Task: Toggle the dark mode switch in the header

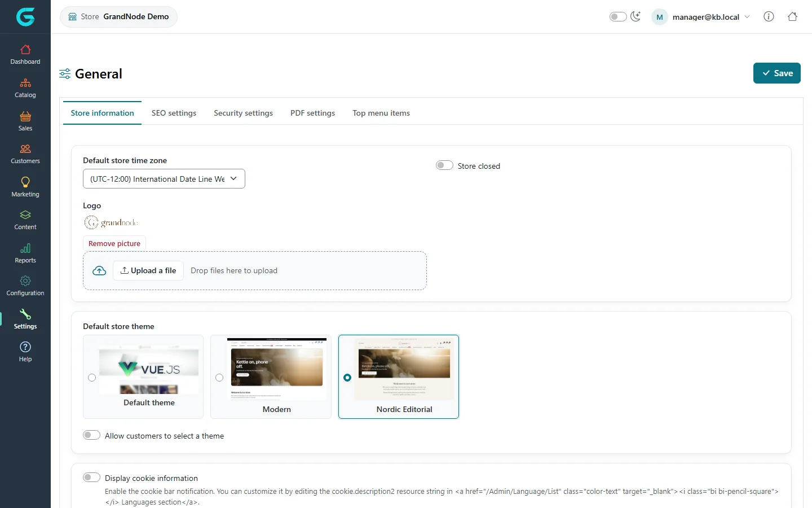Action: 618,16
